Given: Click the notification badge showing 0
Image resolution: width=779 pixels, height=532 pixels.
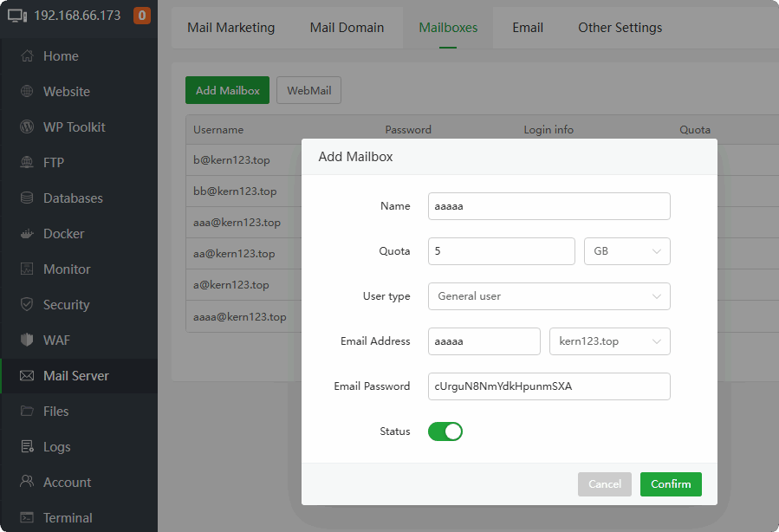Looking at the screenshot, I should (x=142, y=16).
